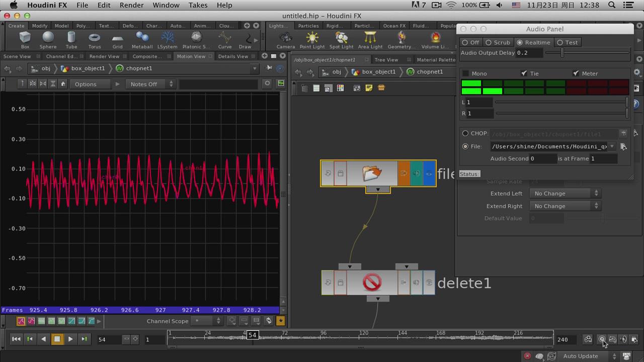Click the box_object1 path button in Motion View
Screen dimensions: 644x362
[83, 68]
